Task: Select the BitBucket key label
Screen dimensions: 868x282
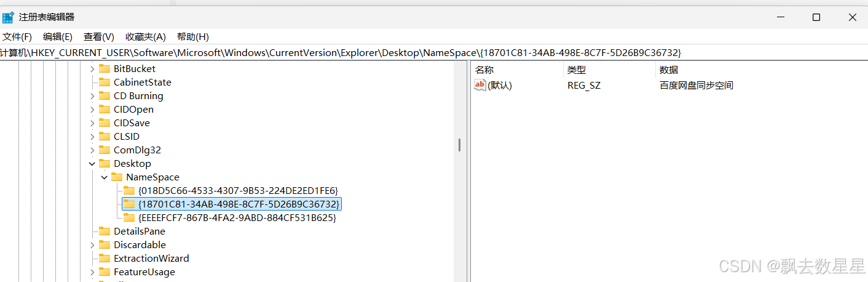Action: pos(135,69)
